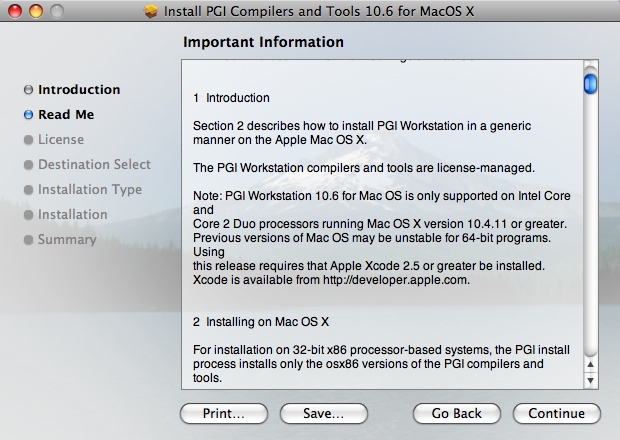The height and width of the screenshot is (440, 620).
Task: Click the blue scrollbar thumb
Action: point(590,83)
